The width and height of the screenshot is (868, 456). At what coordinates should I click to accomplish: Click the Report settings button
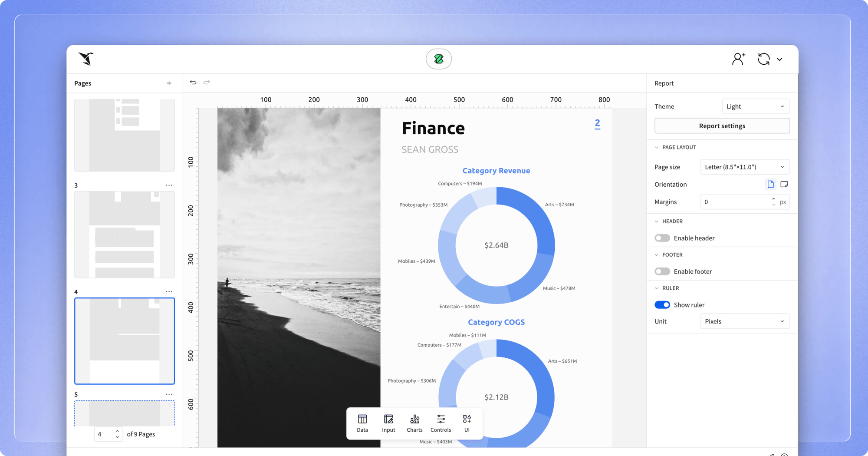722,126
